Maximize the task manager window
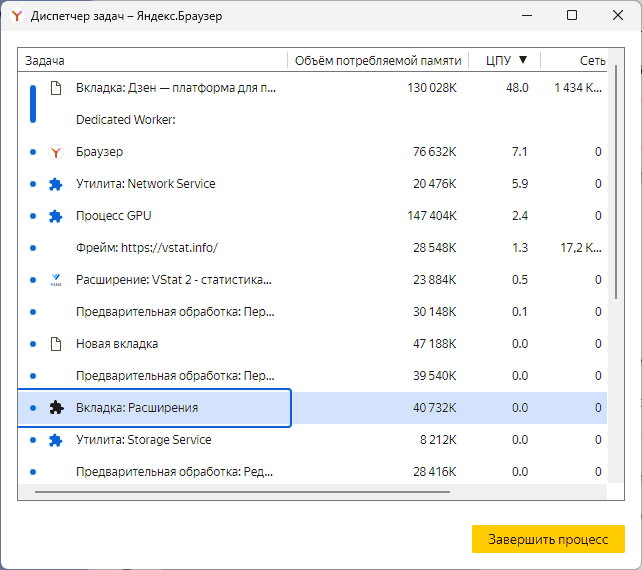642x570 pixels. (572, 16)
